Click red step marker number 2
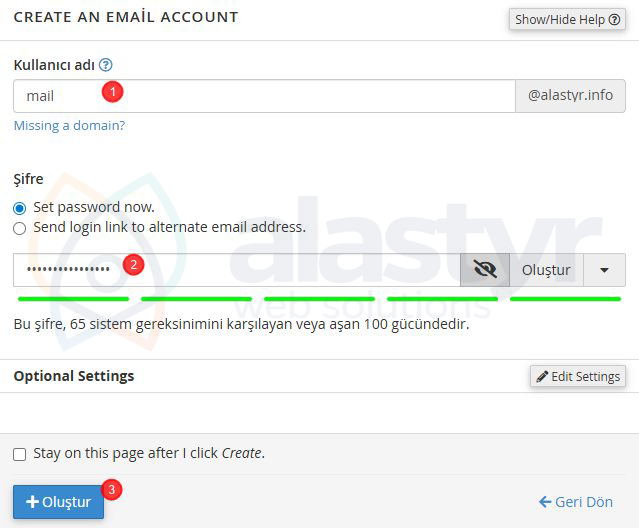Viewport: 639px width, 528px height. (133, 265)
